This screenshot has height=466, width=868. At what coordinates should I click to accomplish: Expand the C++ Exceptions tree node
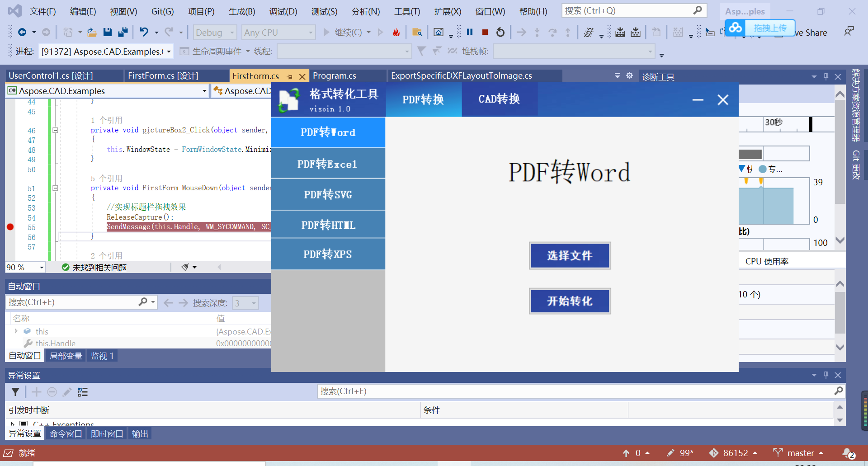[x=13, y=424]
